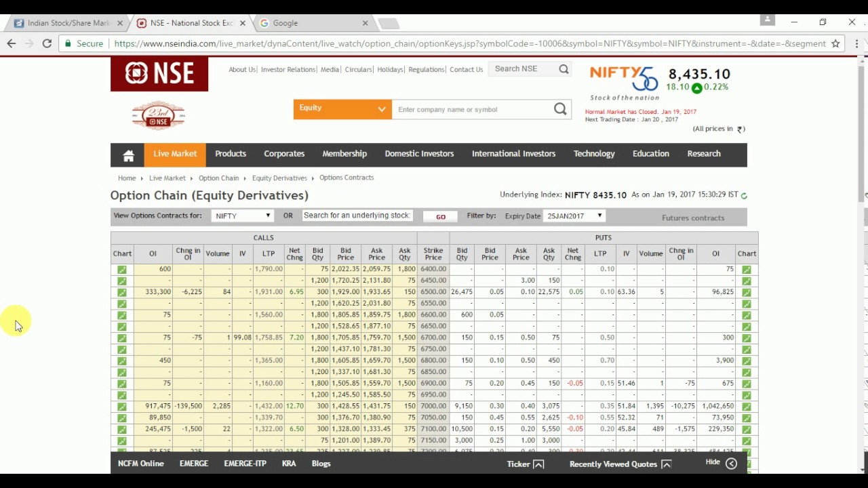Click Equity Derivatives breadcrumb link

(x=279, y=178)
